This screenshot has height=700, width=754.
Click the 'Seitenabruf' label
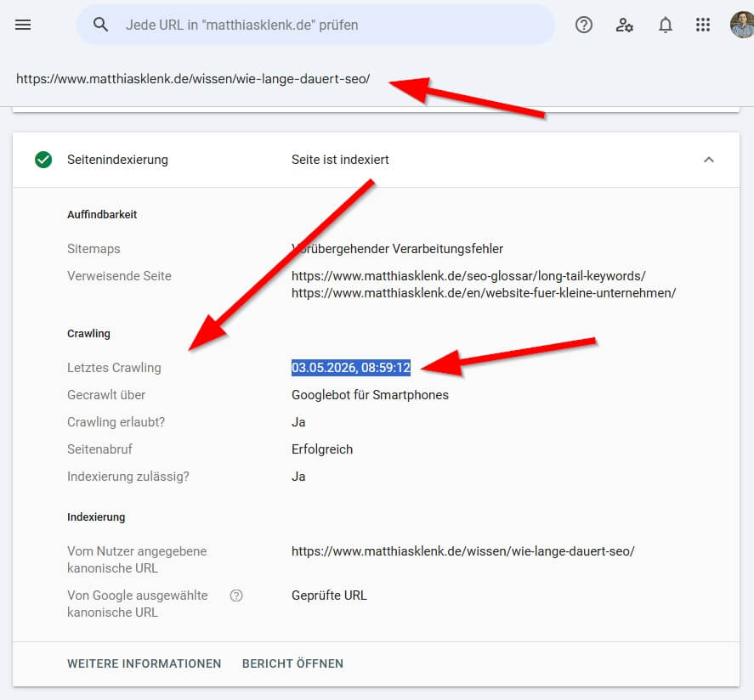[99, 449]
